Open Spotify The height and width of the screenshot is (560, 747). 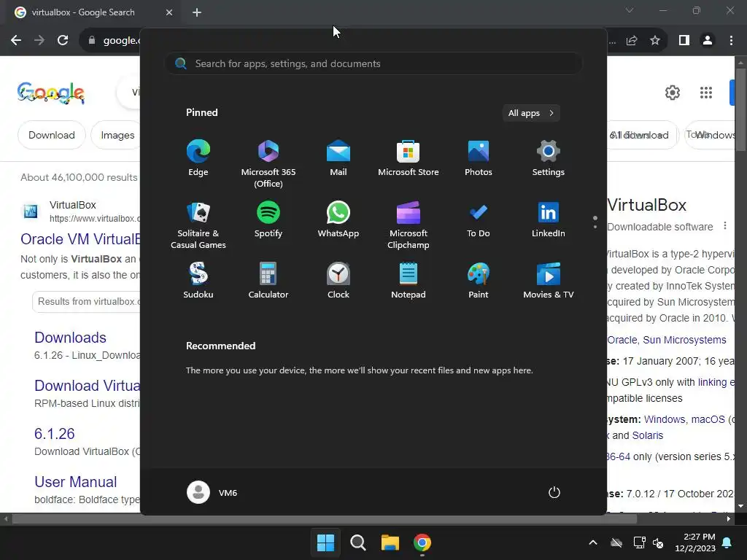pos(268,219)
